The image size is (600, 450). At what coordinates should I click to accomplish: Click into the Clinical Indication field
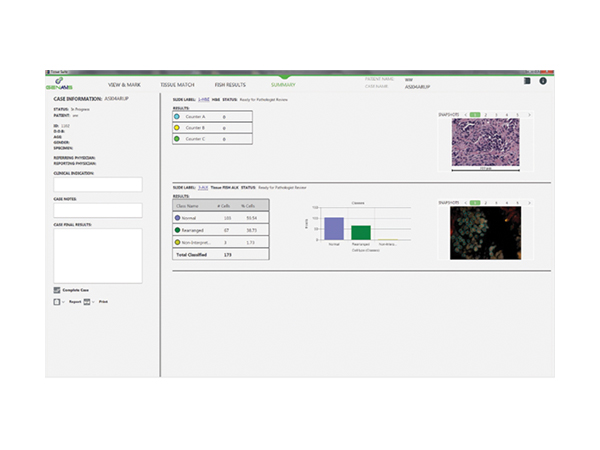click(98, 184)
